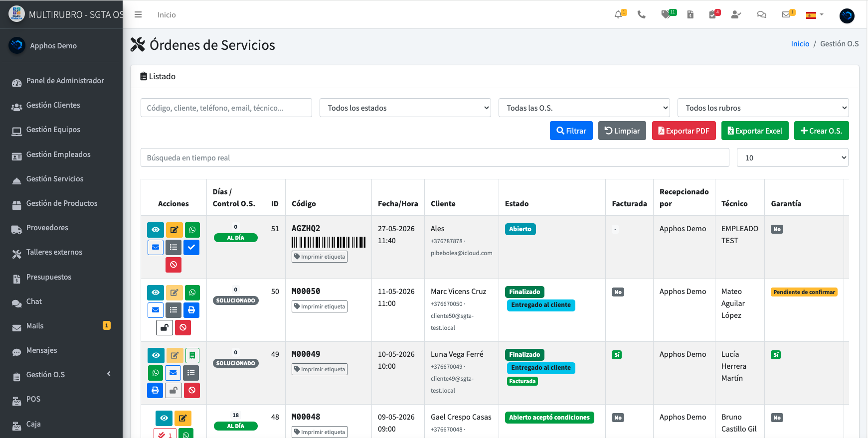Edit order AGZHQ2 with the pencil icon

174,230
